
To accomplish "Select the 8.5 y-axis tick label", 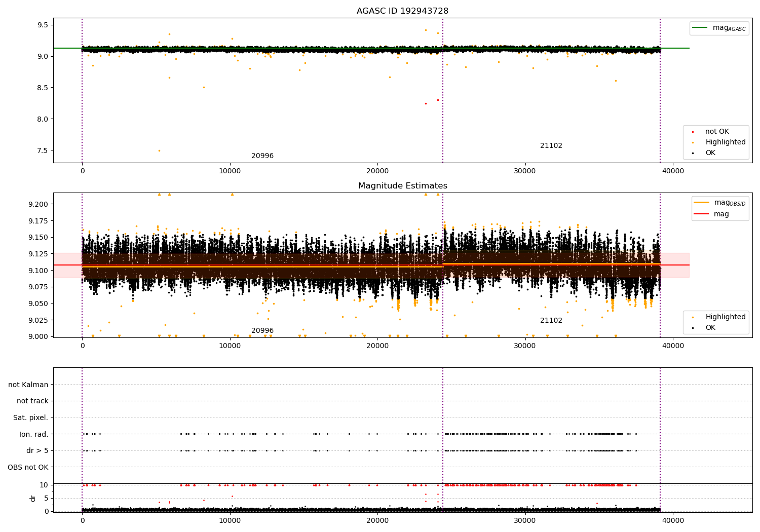I will tap(43, 88).
